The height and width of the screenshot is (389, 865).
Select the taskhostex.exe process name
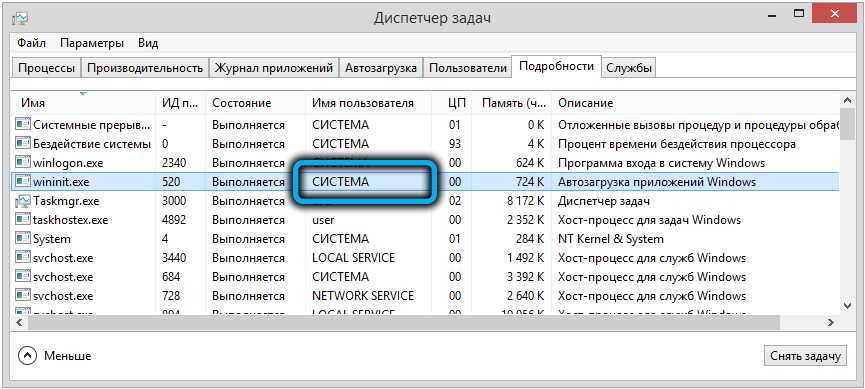click(71, 220)
